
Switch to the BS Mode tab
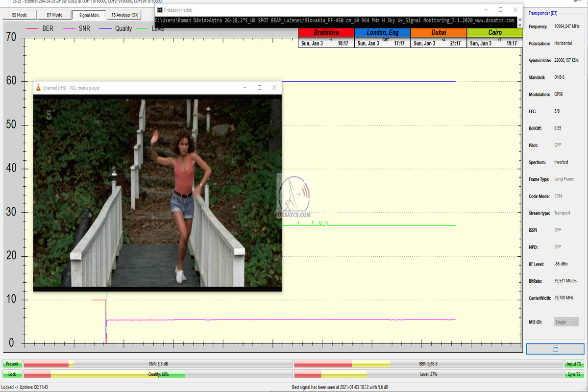[19, 15]
